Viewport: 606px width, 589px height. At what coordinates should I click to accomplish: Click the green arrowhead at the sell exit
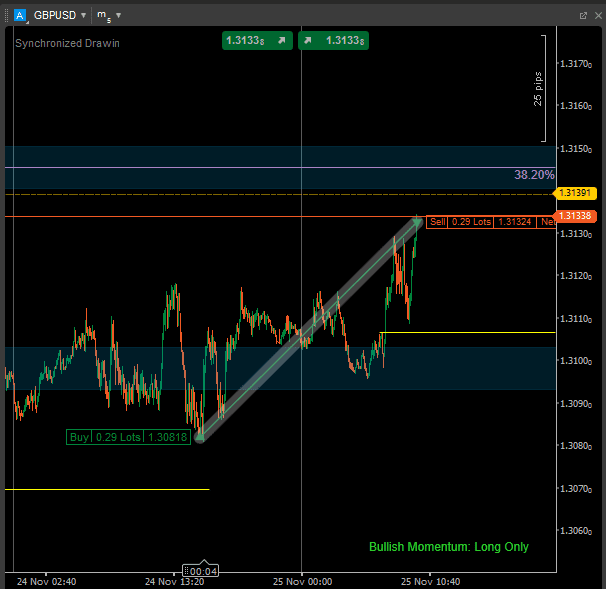point(417,222)
